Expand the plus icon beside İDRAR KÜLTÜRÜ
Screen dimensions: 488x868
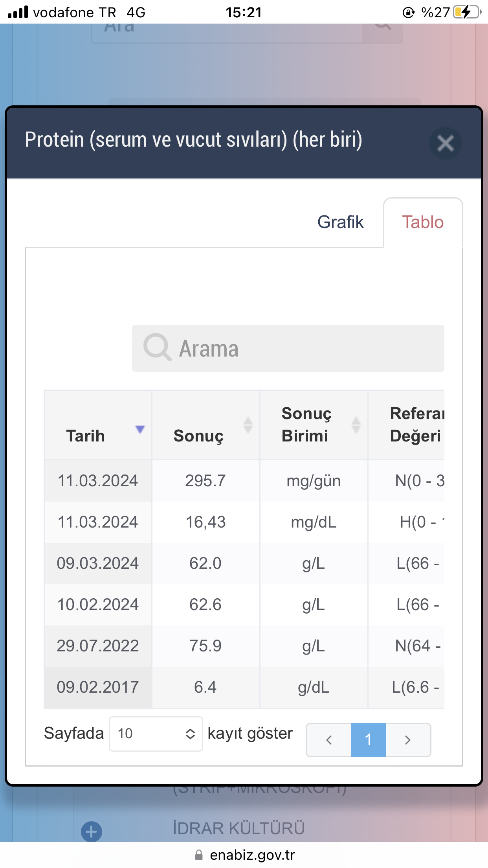tap(92, 831)
